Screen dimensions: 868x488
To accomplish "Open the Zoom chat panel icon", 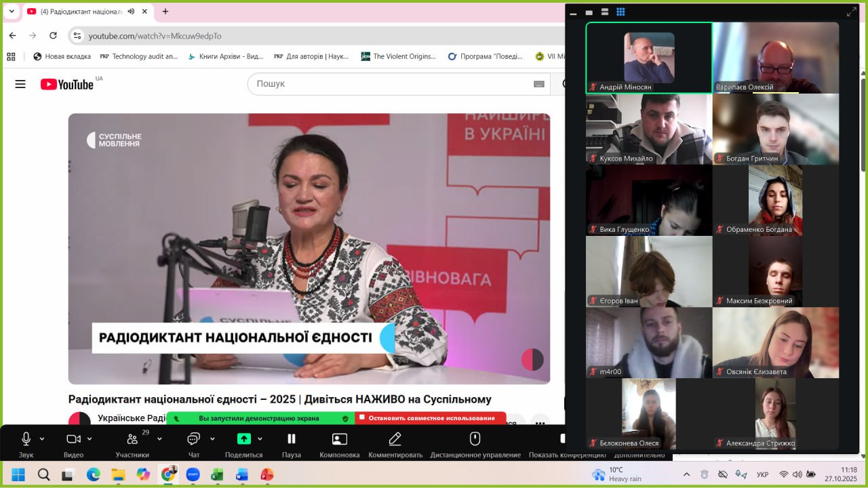I will pos(193,439).
